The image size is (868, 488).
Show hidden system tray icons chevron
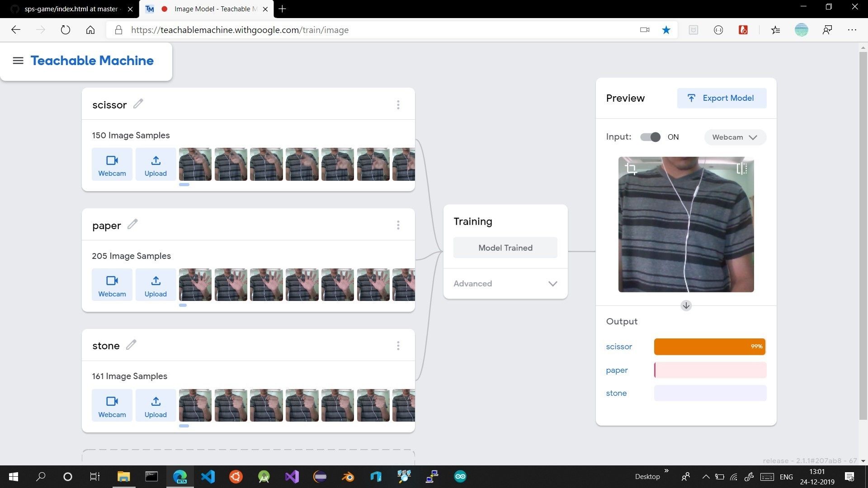[706, 477]
